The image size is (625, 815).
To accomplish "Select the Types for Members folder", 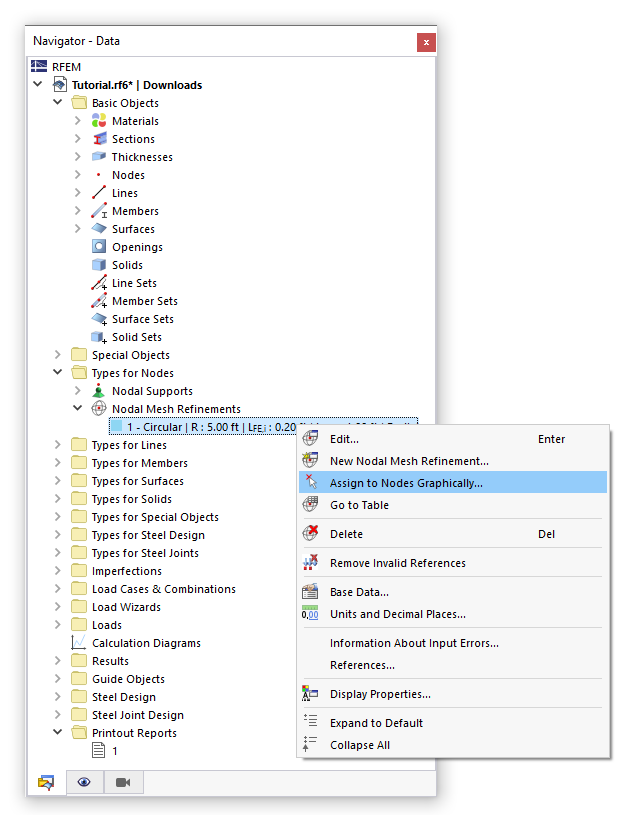I will pyautogui.click(x=139, y=463).
